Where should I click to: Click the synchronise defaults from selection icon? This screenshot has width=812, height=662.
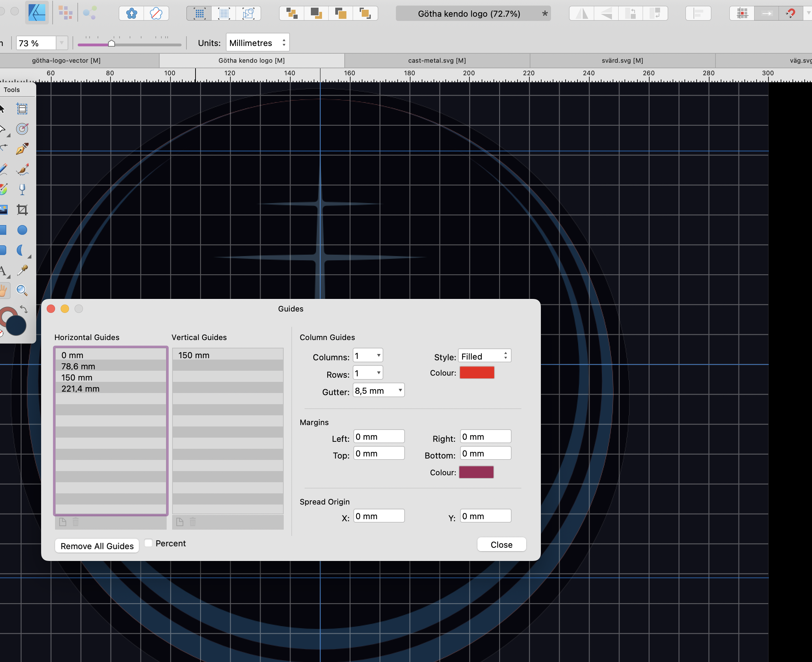[131, 13]
